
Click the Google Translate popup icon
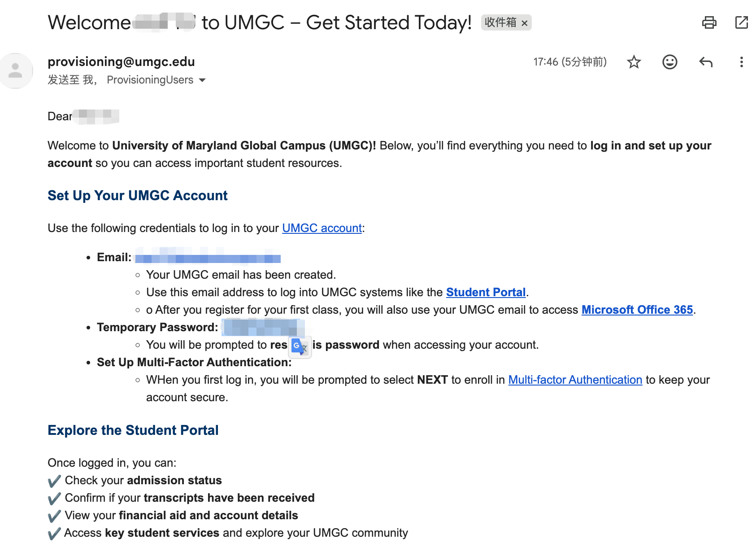300,347
